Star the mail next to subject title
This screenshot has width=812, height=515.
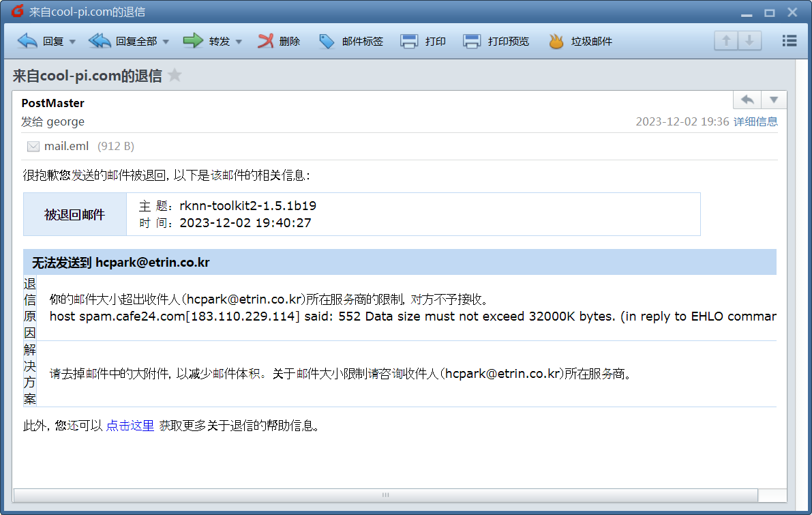click(175, 75)
